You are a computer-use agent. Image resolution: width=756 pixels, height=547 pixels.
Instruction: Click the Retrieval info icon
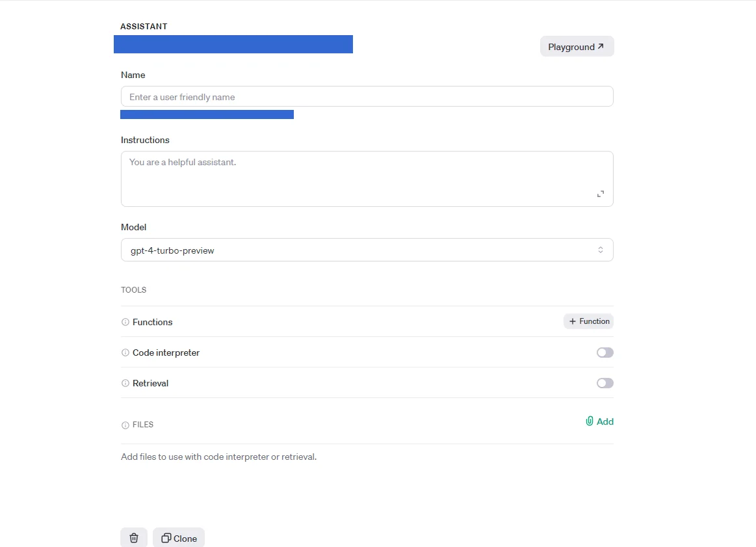point(125,383)
